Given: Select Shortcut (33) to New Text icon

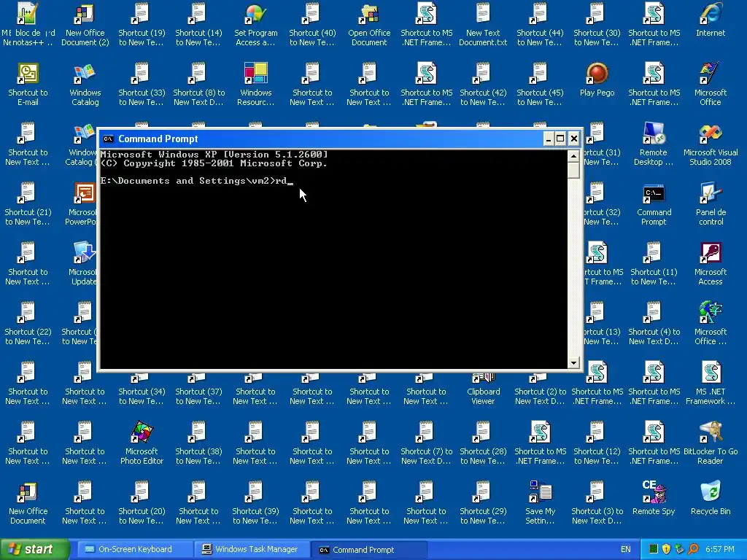Looking at the screenshot, I should click(x=142, y=84).
